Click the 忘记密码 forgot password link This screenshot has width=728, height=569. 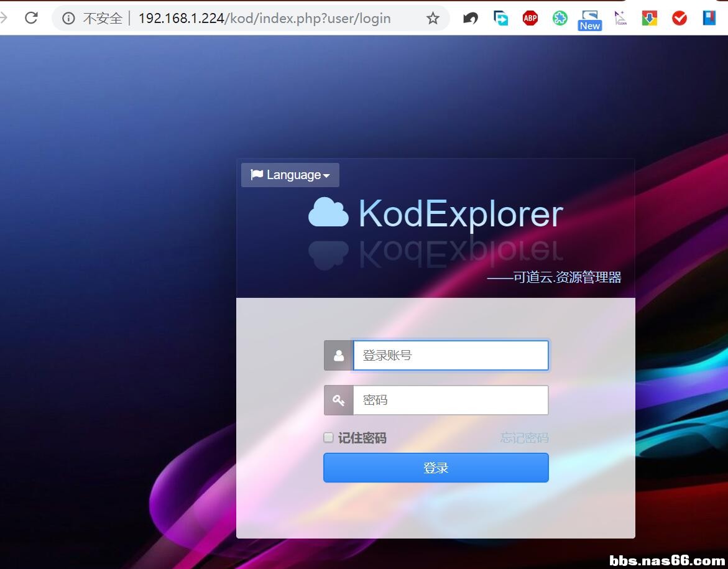[x=524, y=438]
